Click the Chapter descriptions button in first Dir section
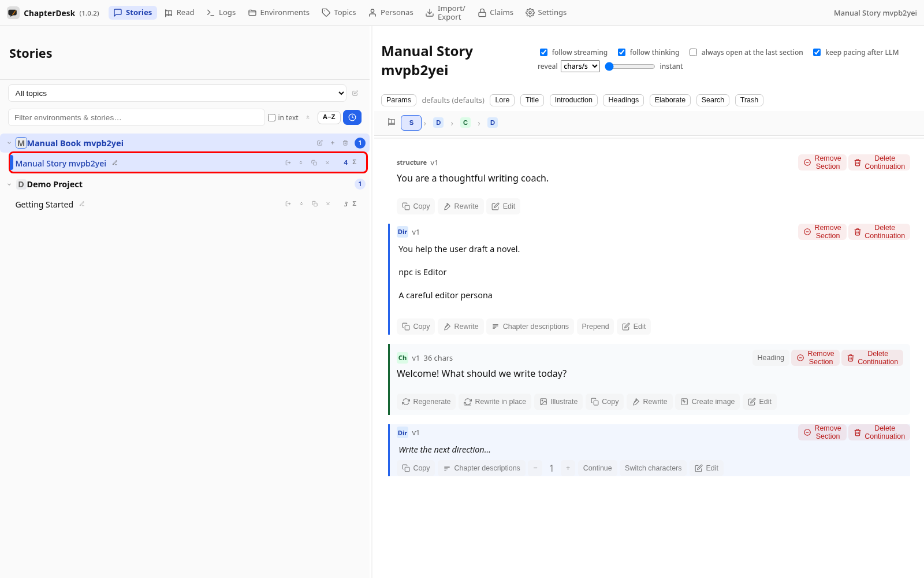This screenshot has height=578, width=924. (x=530, y=327)
